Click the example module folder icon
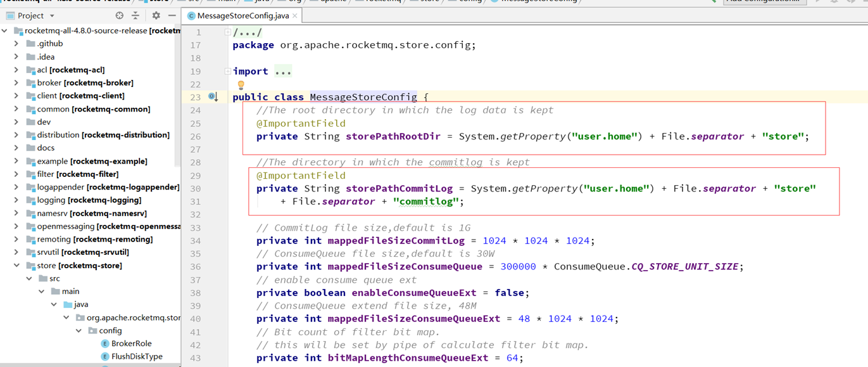868x367 pixels. [x=30, y=161]
